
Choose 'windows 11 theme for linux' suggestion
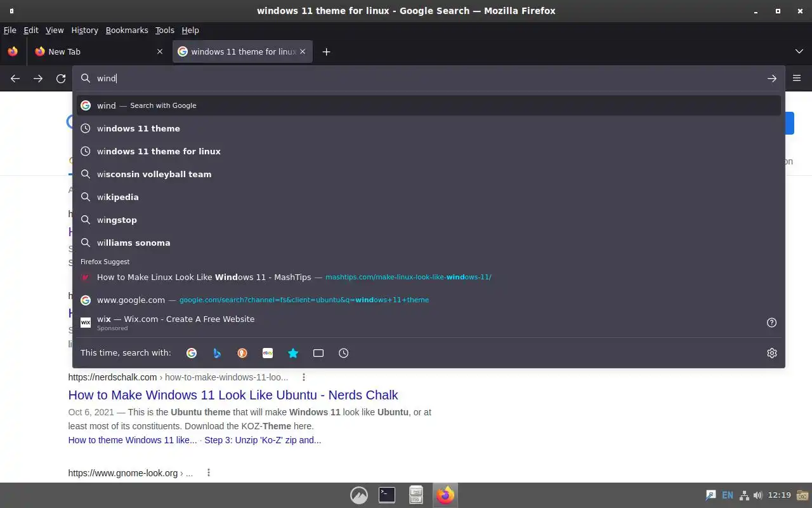tap(428, 151)
